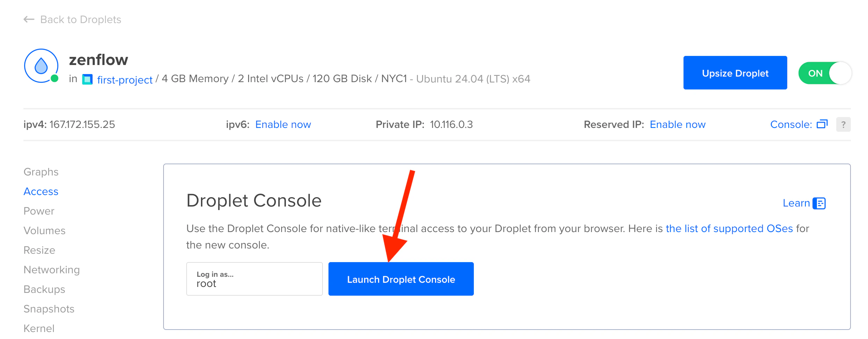Open the Snapshots sidebar tab

pos(49,309)
